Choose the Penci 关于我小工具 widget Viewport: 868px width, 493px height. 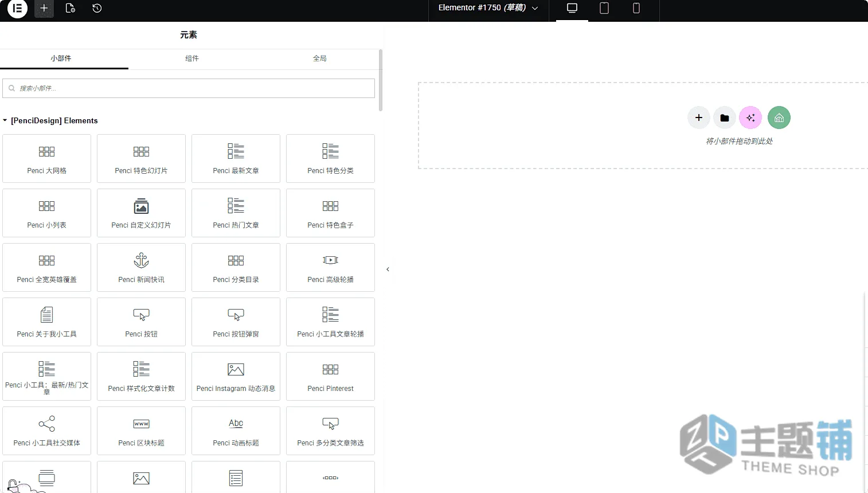click(47, 322)
